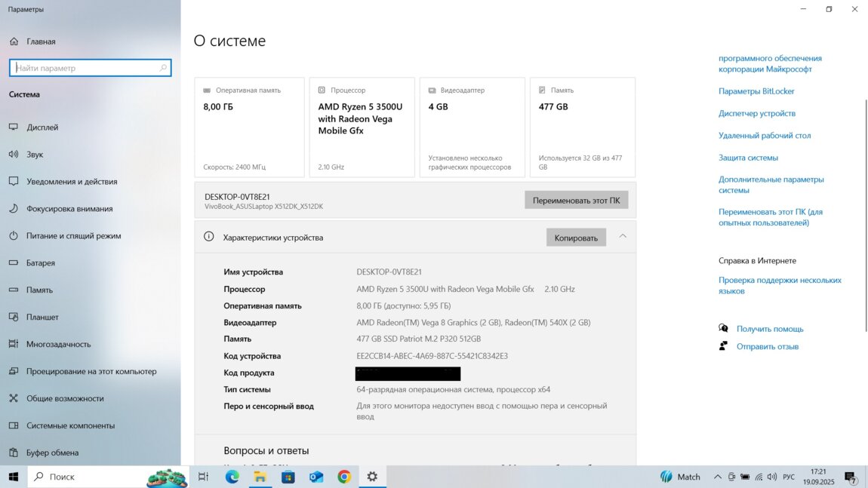This screenshot has height=488, width=868.
Task: Open the Device Manager link
Action: click(756, 113)
